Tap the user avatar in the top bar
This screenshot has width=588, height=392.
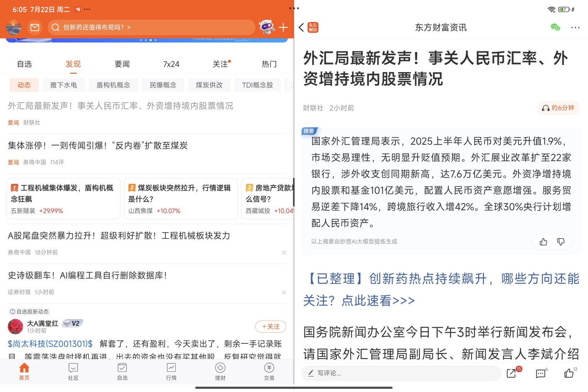point(14,27)
